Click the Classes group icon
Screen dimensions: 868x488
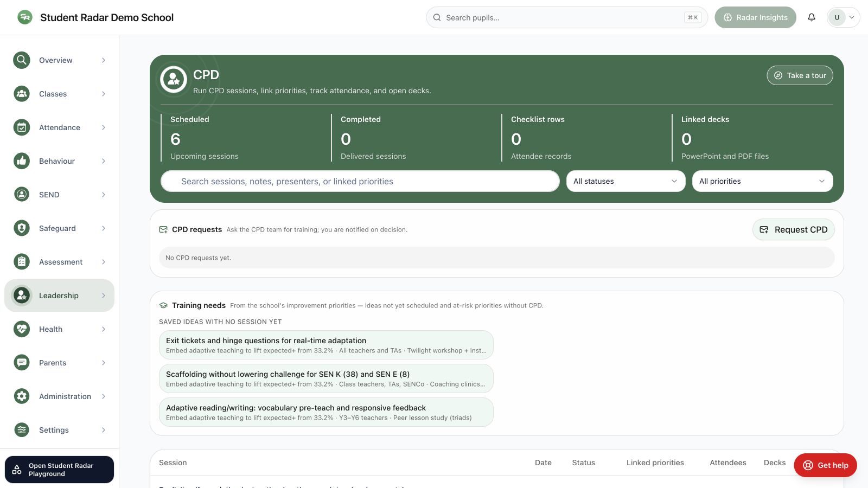[x=22, y=94]
